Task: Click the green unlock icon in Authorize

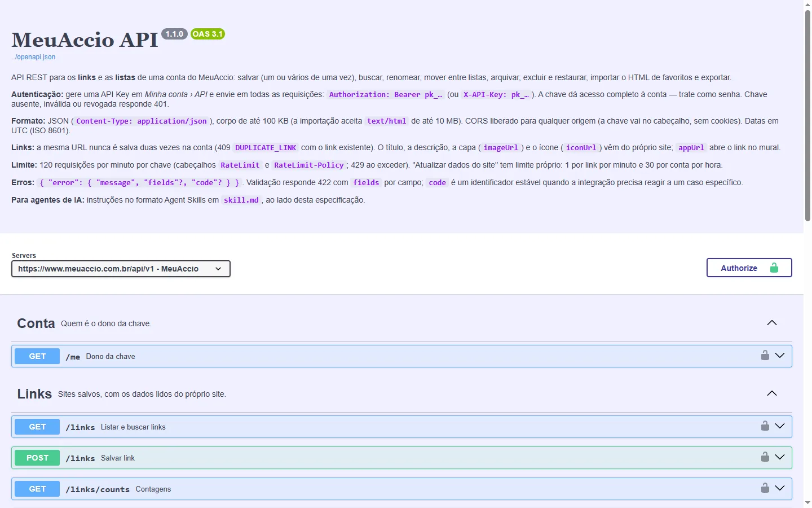Action: coord(774,268)
